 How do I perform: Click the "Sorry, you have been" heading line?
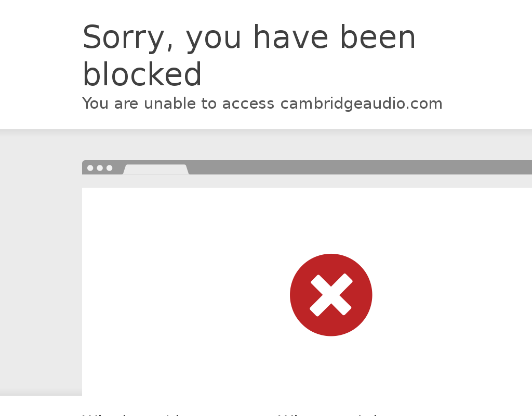point(249,37)
